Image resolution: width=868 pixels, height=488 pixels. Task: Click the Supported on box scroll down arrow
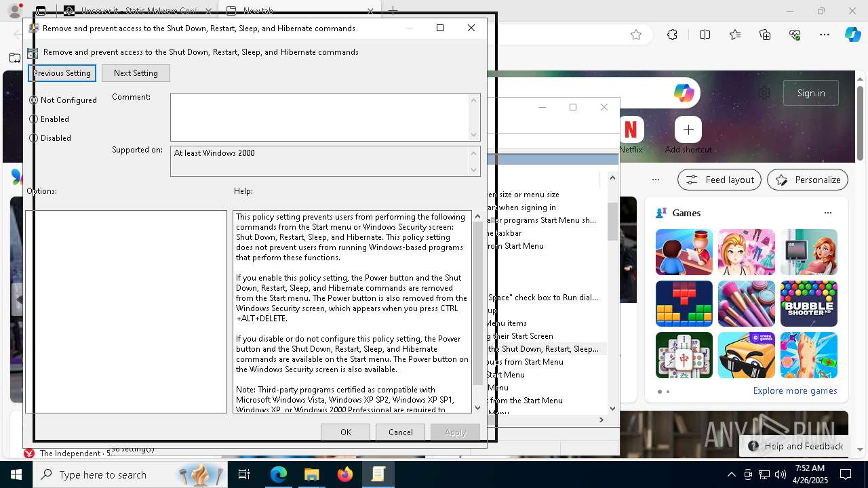tap(474, 170)
